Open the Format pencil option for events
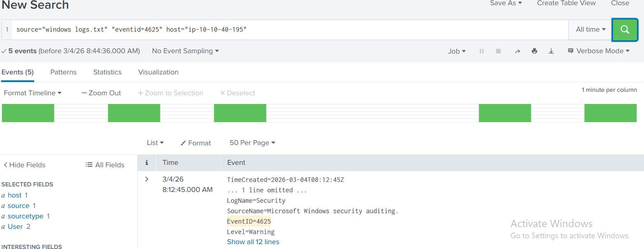644x249 pixels. pos(196,143)
